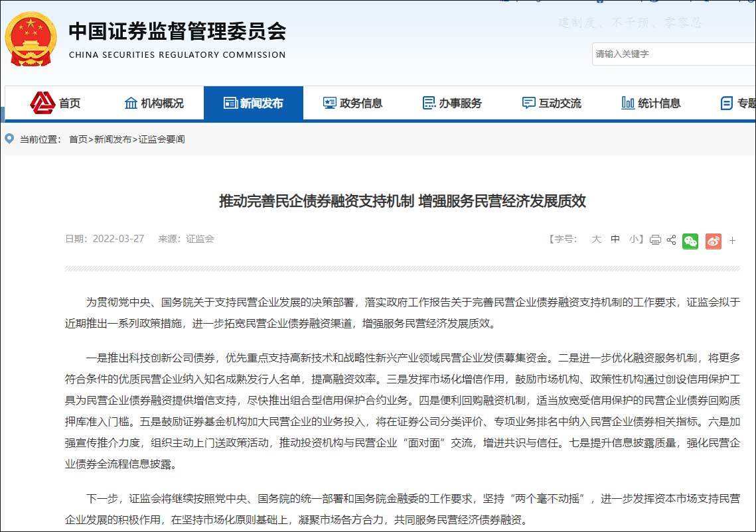Open the 首页 menu tab
Screen dimensions: 756x532
coord(55,103)
